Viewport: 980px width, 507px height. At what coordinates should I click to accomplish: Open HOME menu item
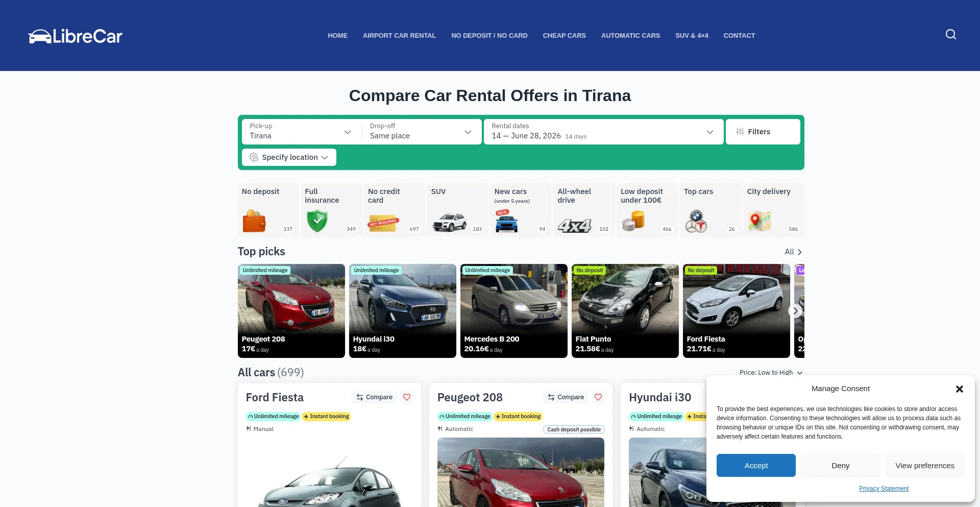pyautogui.click(x=337, y=36)
